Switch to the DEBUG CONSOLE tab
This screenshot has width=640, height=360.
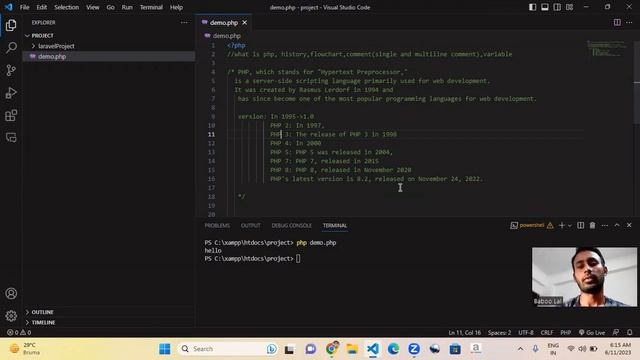pos(291,225)
